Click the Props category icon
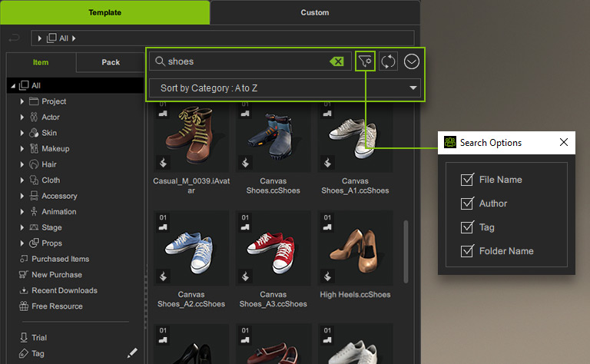The image size is (590, 364). [34, 243]
